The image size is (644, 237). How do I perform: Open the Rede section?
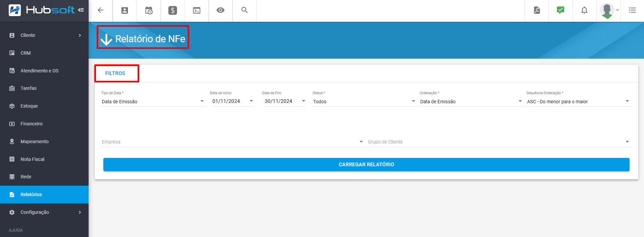click(44, 177)
